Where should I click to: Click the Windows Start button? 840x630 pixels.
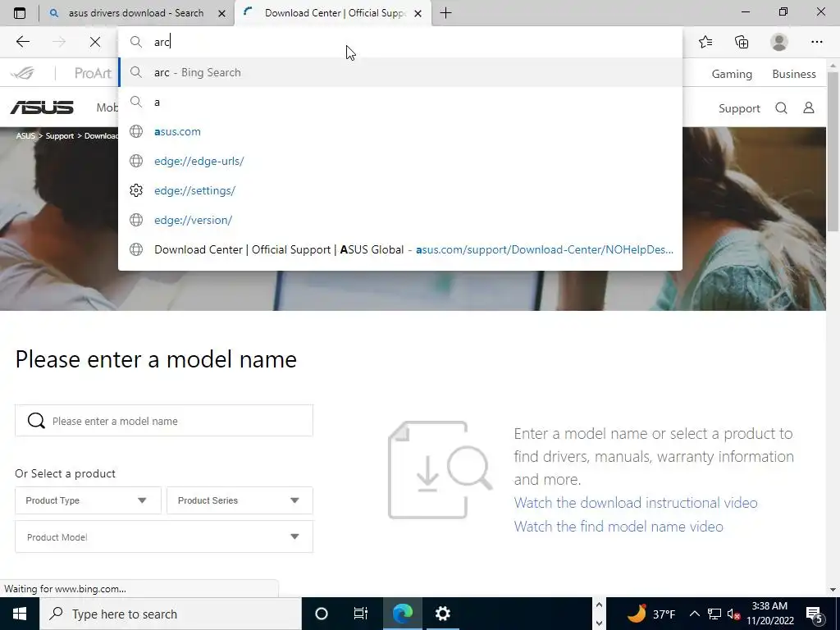[20, 614]
